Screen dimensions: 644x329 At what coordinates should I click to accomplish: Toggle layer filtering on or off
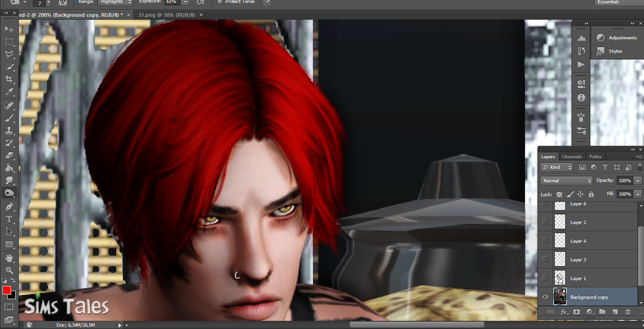pyautogui.click(x=640, y=167)
